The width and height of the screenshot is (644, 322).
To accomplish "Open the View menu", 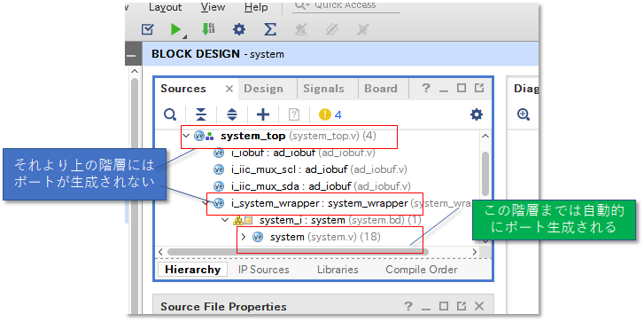I will 213,7.
